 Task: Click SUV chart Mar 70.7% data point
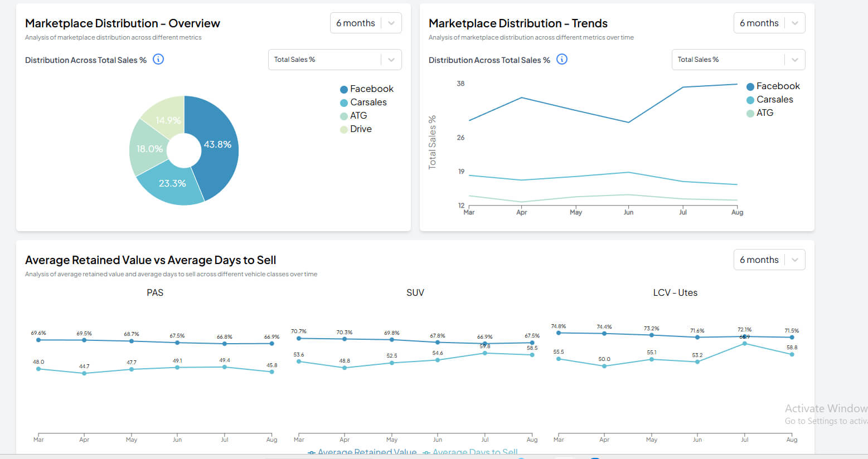(299, 338)
